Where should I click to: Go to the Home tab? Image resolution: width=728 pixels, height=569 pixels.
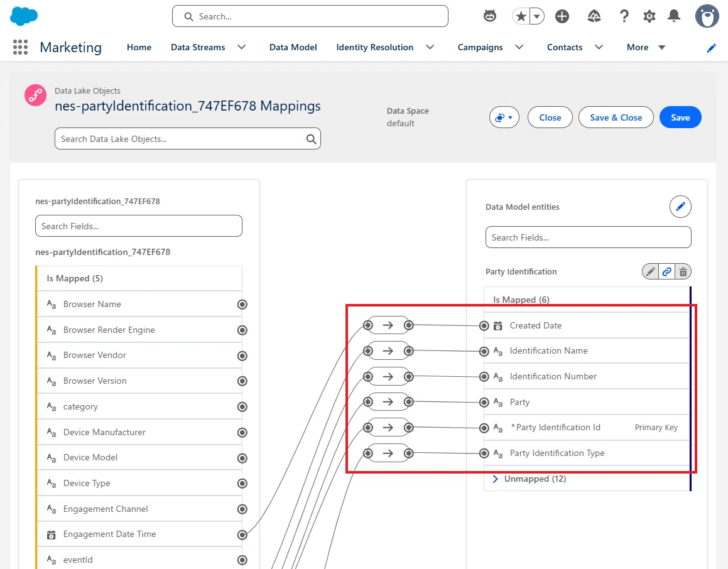click(139, 47)
